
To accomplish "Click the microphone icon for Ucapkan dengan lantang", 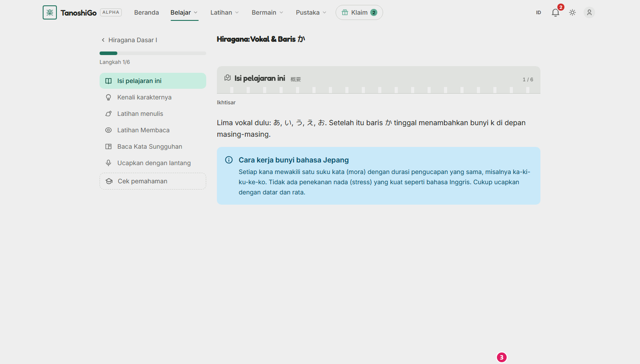I will click(x=108, y=163).
